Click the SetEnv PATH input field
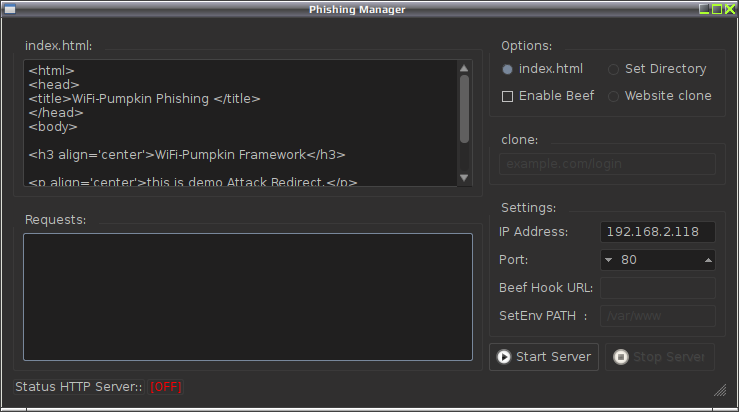The width and height of the screenshot is (739, 412). click(x=658, y=316)
